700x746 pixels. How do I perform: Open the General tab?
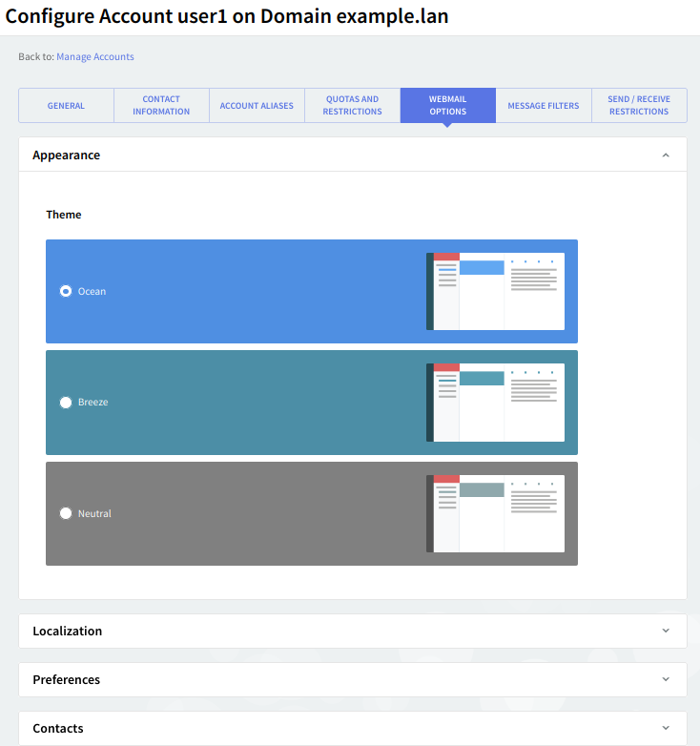pyautogui.click(x=67, y=106)
